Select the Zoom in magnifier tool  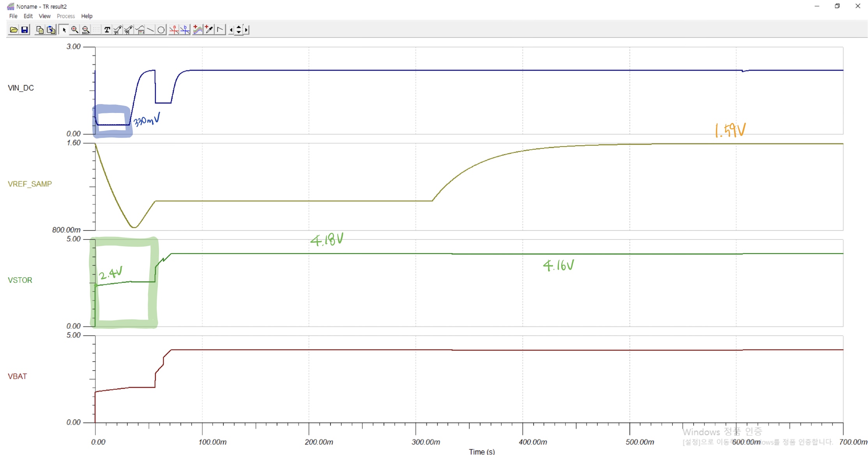click(x=74, y=30)
